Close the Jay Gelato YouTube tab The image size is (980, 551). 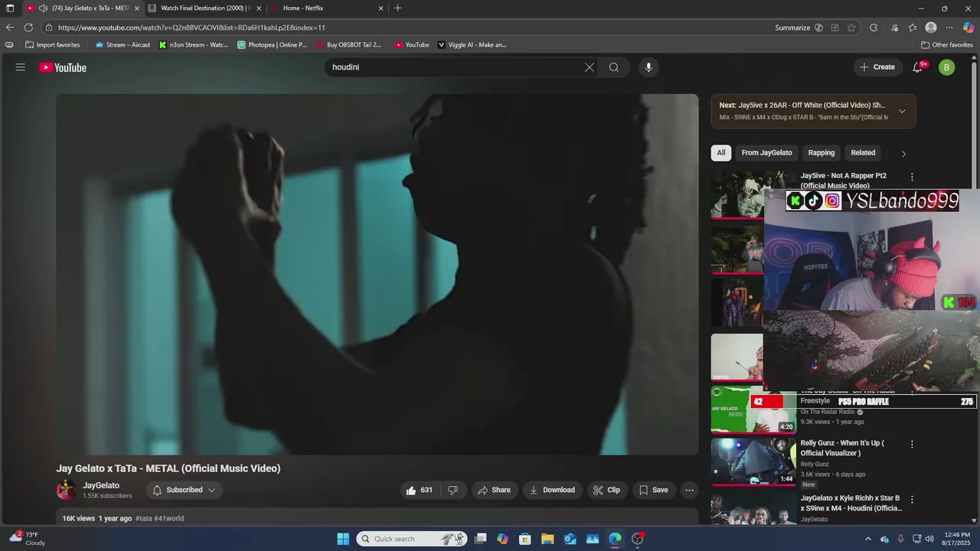tap(137, 8)
